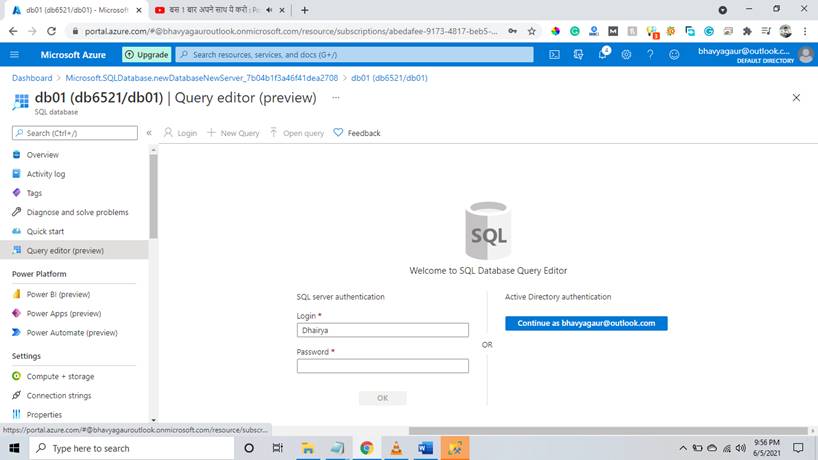Open Power Automate (preview)
Viewport: 818px width, 460px height.
[x=74, y=333]
